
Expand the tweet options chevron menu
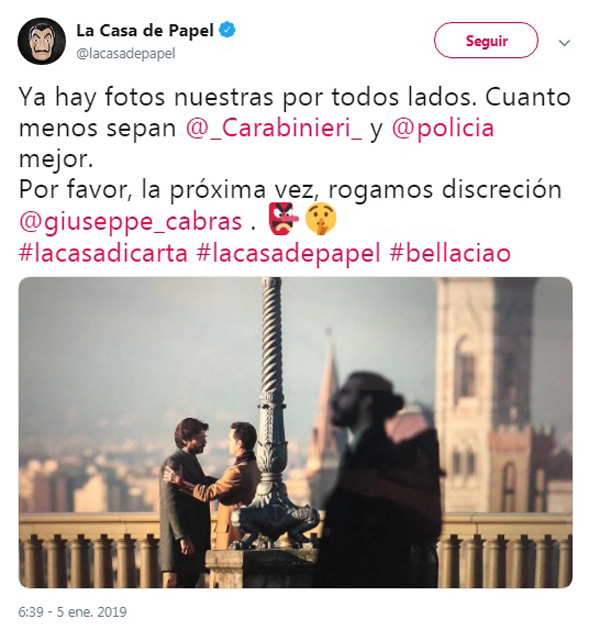(565, 42)
